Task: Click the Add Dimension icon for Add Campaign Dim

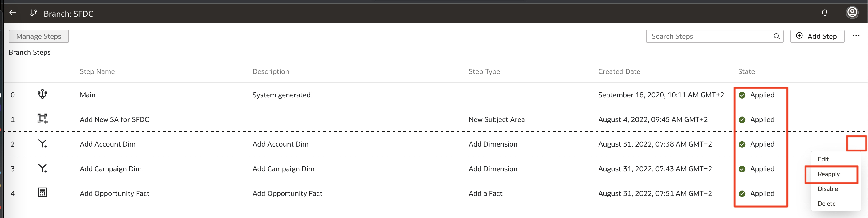Action: 42,168
